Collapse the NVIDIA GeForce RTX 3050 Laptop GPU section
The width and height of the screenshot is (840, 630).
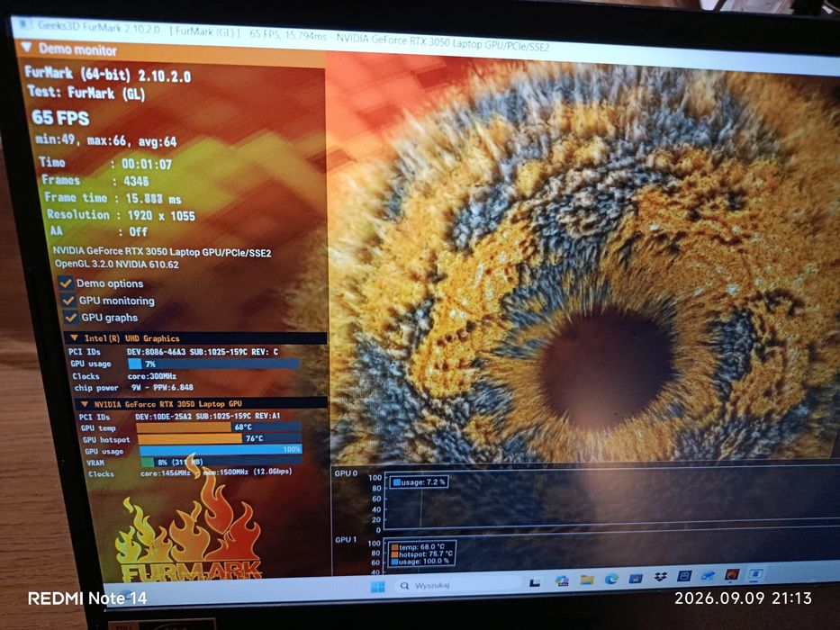(84, 404)
